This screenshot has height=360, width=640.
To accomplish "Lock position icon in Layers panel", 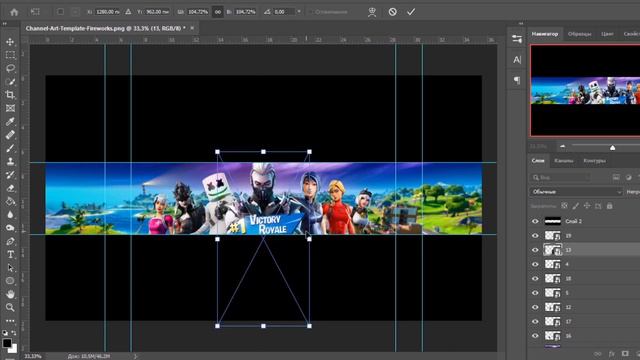I will point(587,206).
